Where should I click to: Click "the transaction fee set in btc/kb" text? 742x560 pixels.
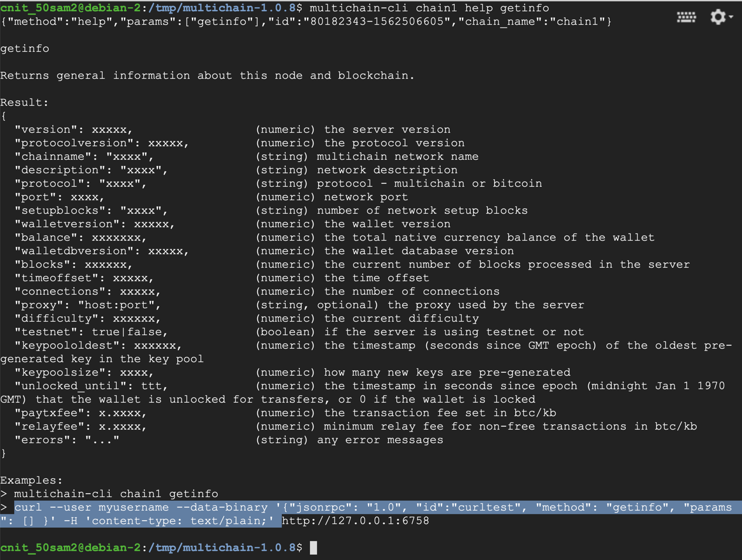[x=440, y=413]
